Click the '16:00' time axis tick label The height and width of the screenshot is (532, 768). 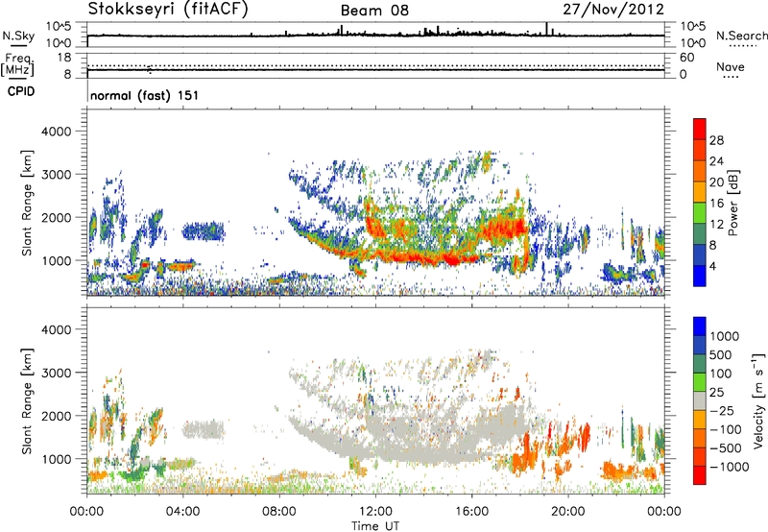pyautogui.click(x=471, y=512)
